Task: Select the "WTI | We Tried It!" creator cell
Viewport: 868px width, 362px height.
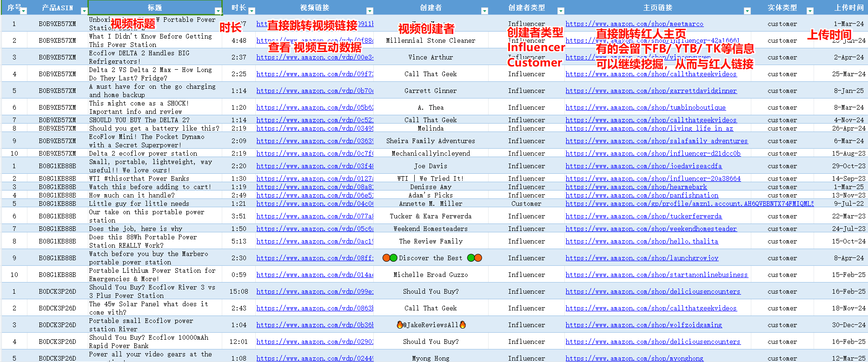Action: [431, 178]
